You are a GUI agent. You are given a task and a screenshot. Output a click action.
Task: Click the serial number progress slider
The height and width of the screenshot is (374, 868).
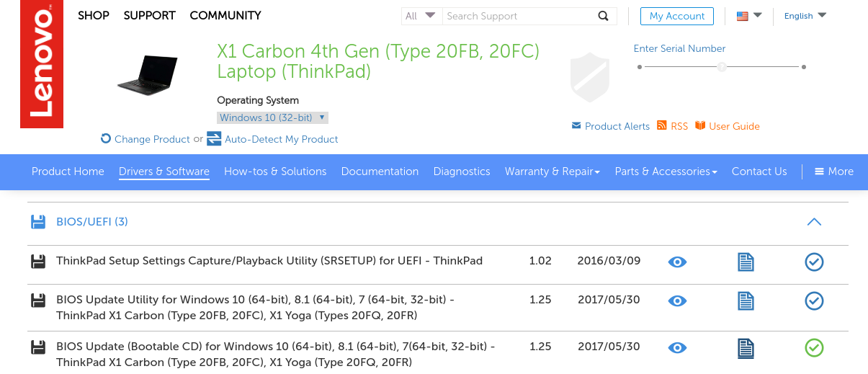coord(722,67)
